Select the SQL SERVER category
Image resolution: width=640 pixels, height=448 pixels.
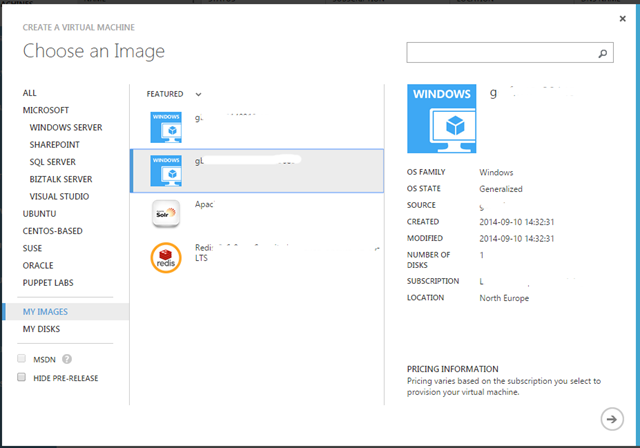click(x=53, y=162)
